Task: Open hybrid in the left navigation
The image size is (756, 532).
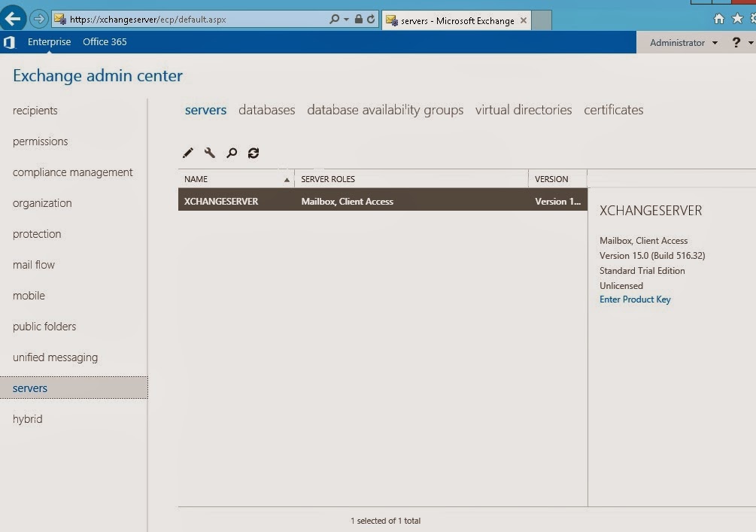Action: coord(28,419)
